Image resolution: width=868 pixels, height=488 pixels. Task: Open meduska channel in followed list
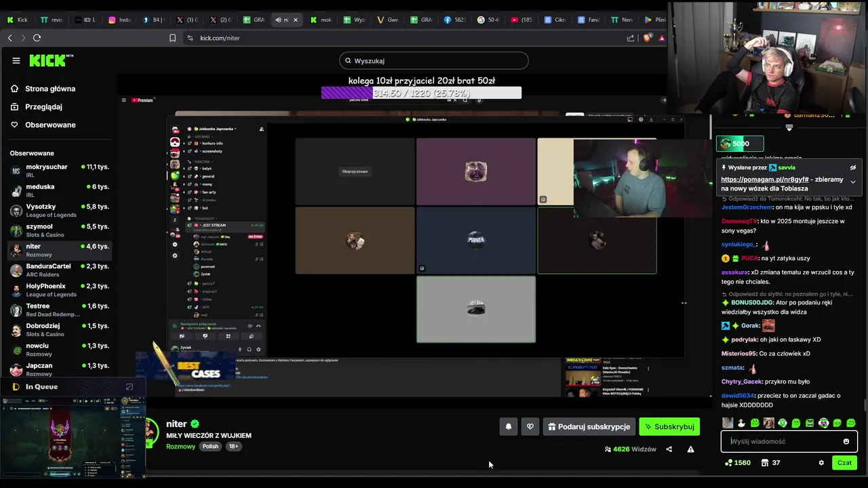point(60,190)
